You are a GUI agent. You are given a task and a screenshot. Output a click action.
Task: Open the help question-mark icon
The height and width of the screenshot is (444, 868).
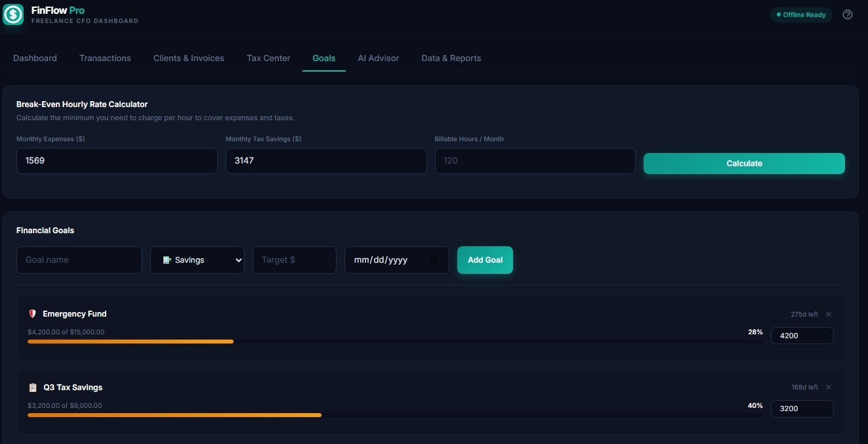847,14
